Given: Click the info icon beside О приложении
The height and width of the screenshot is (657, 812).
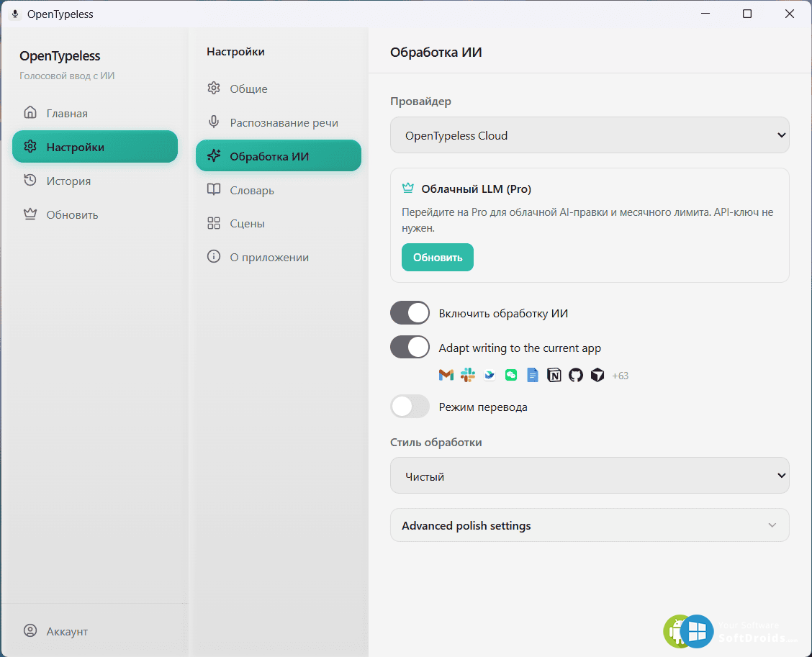Looking at the screenshot, I should pos(213,257).
